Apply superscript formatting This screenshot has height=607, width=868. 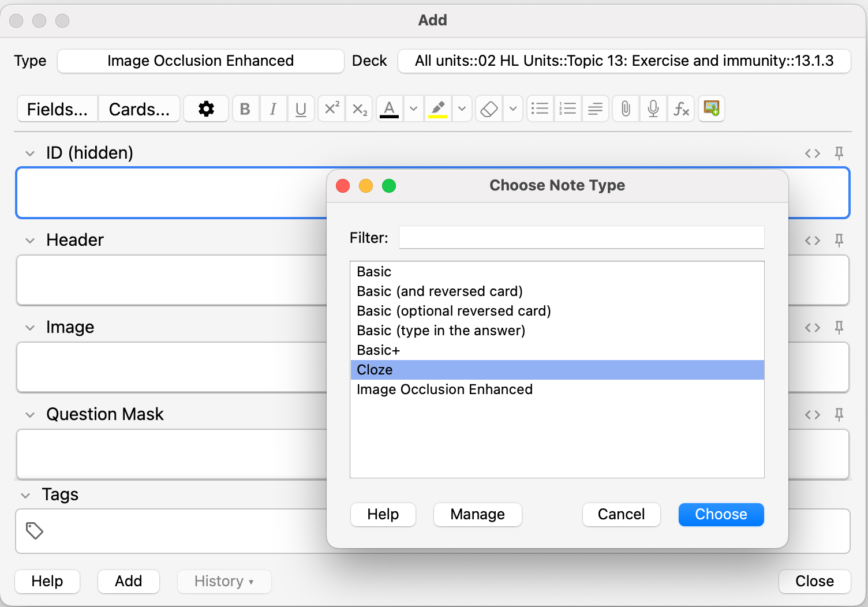(332, 109)
